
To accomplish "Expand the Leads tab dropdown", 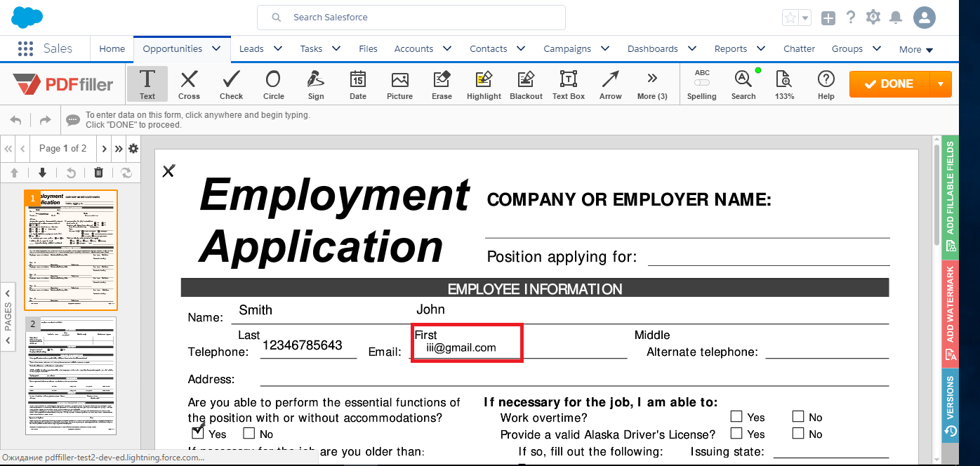I will [x=278, y=48].
